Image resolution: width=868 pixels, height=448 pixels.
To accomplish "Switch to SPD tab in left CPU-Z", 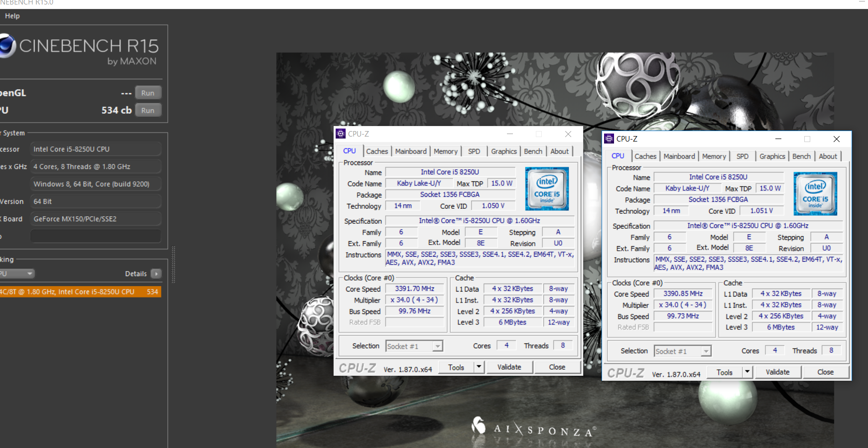I will pos(474,151).
